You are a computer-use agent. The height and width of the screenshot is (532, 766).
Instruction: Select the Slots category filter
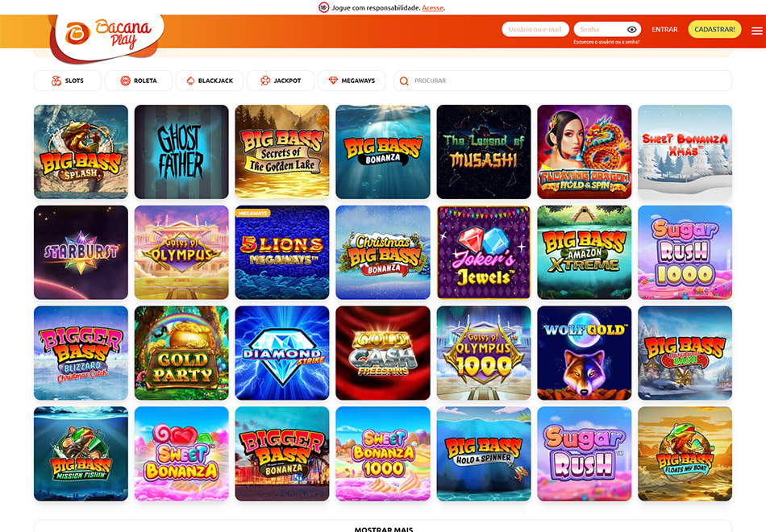68,81
